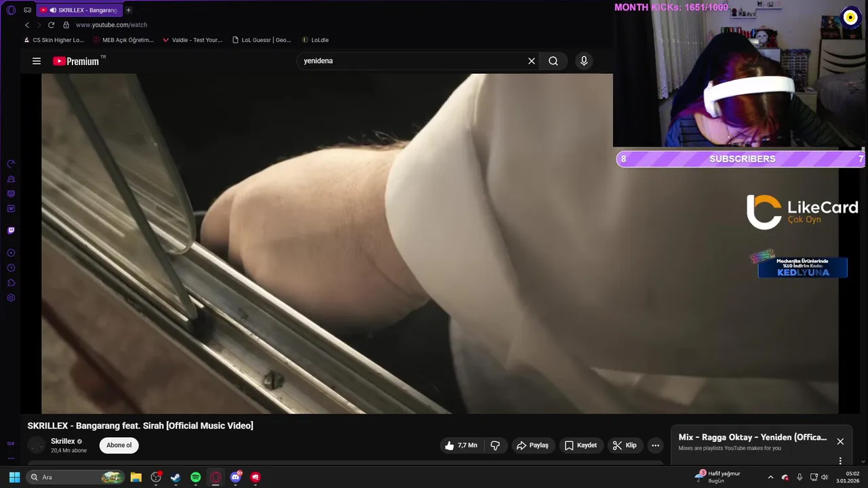Open the network tray icon

click(x=814, y=477)
